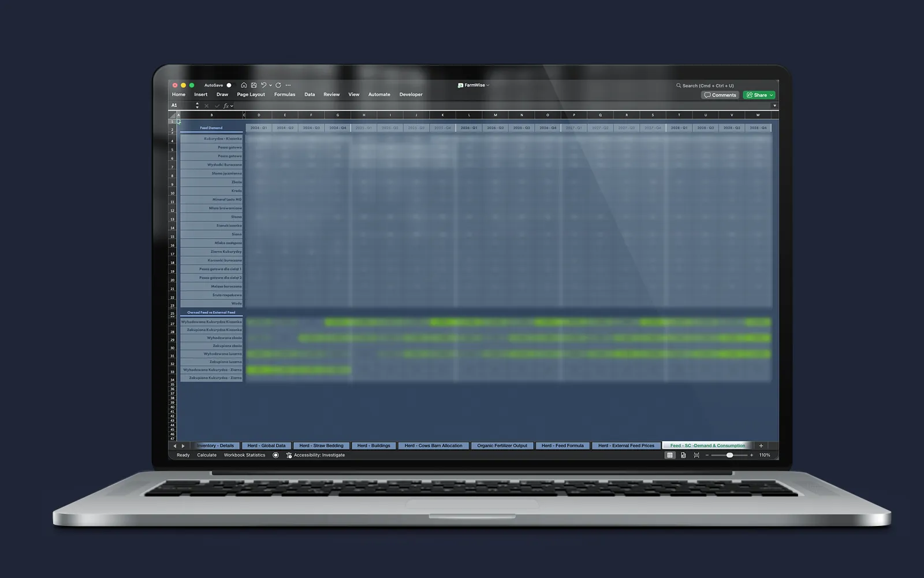Open the Insert ribbon tab
The image size is (924, 578).
(200, 94)
